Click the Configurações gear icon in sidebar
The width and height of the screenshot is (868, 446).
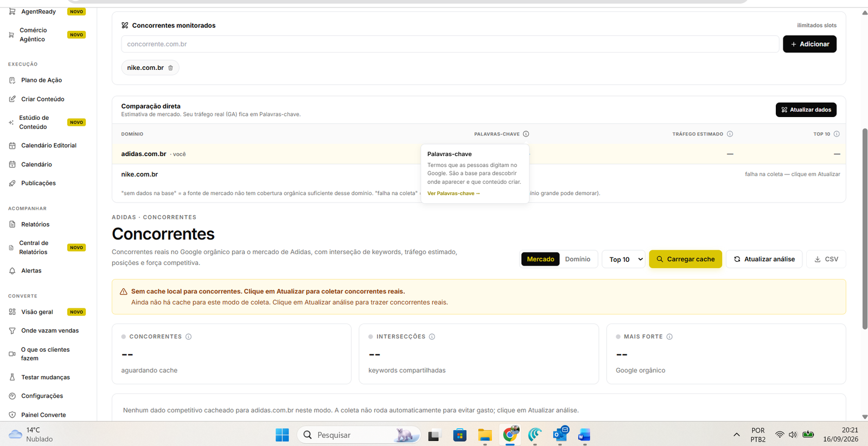[12, 396]
